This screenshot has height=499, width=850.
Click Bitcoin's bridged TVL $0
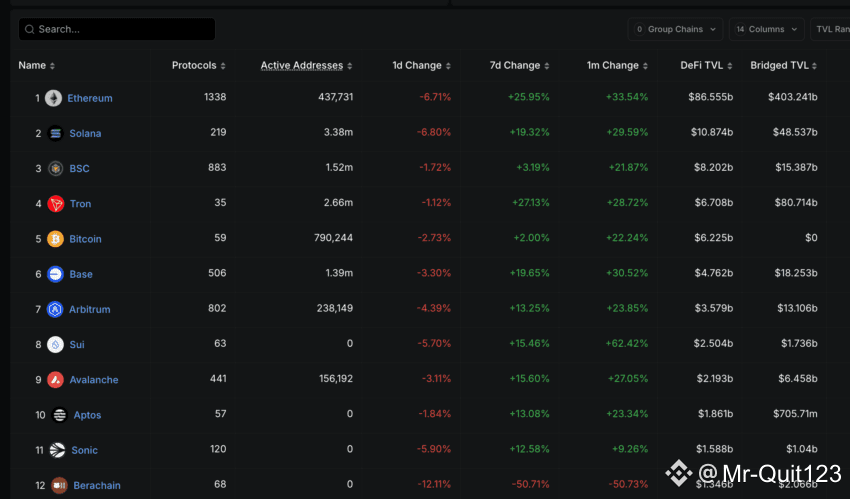(811, 238)
